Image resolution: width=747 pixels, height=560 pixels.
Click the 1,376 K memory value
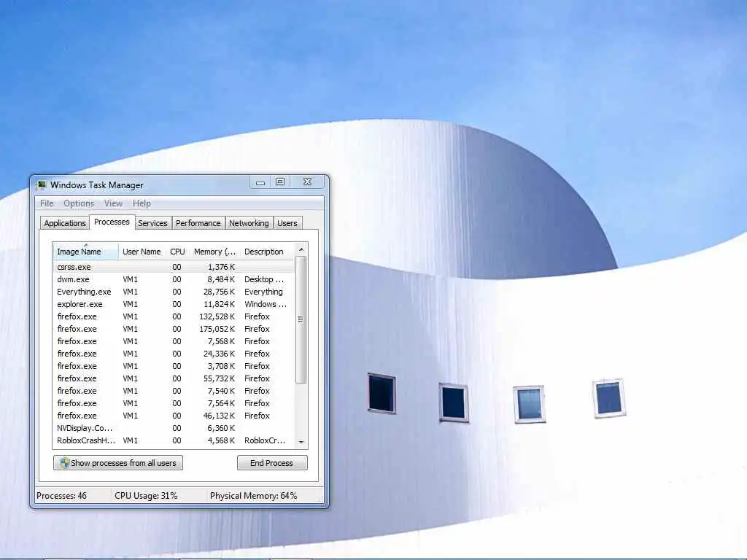(221, 267)
